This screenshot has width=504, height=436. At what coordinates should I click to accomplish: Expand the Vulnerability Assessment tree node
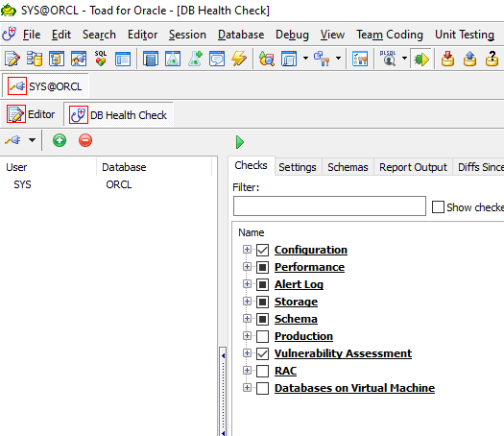[247, 353]
